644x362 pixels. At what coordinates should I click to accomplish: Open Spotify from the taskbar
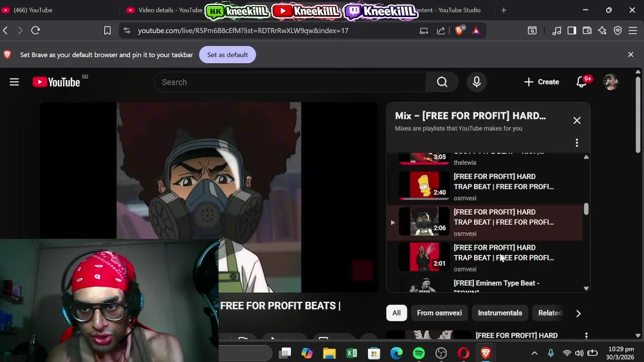419,353
